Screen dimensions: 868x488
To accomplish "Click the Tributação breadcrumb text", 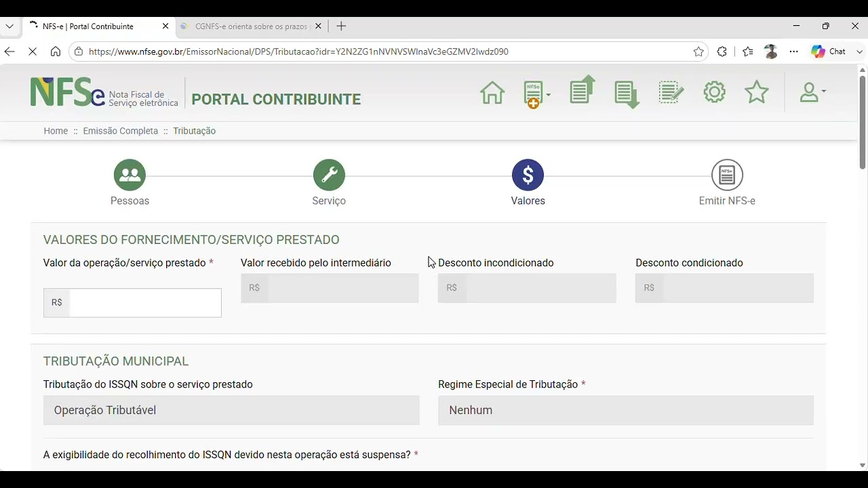I will pyautogui.click(x=194, y=131).
